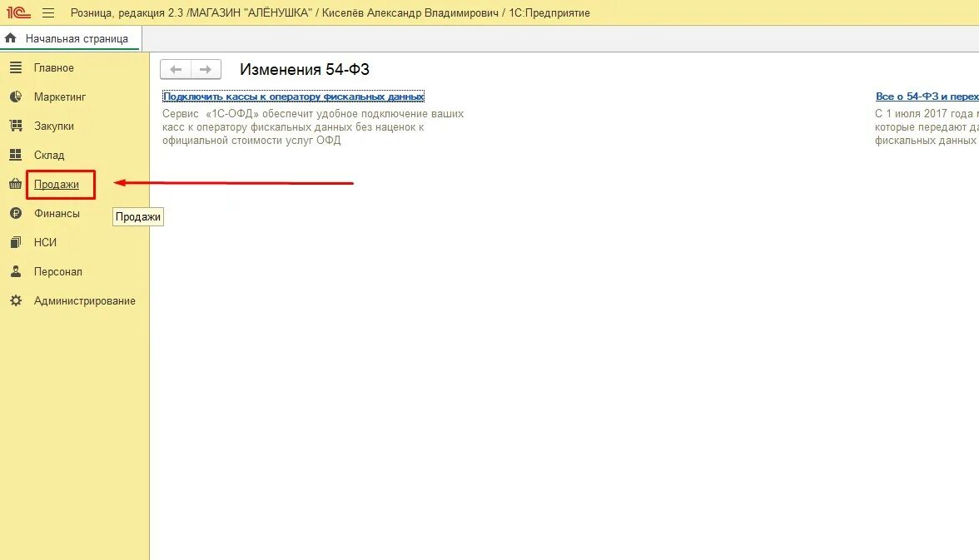Click the Персонал person icon
Viewport: 979px width, 560px height.
16,271
